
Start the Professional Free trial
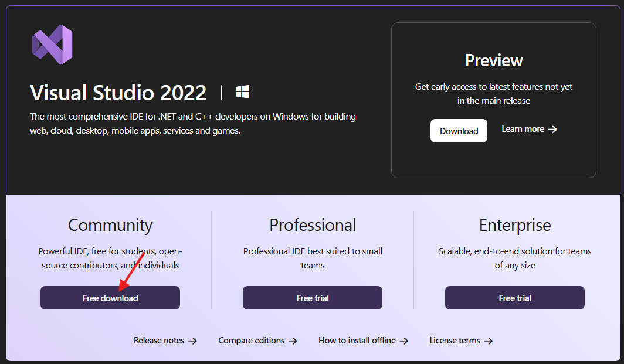pyautogui.click(x=313, y=298)
